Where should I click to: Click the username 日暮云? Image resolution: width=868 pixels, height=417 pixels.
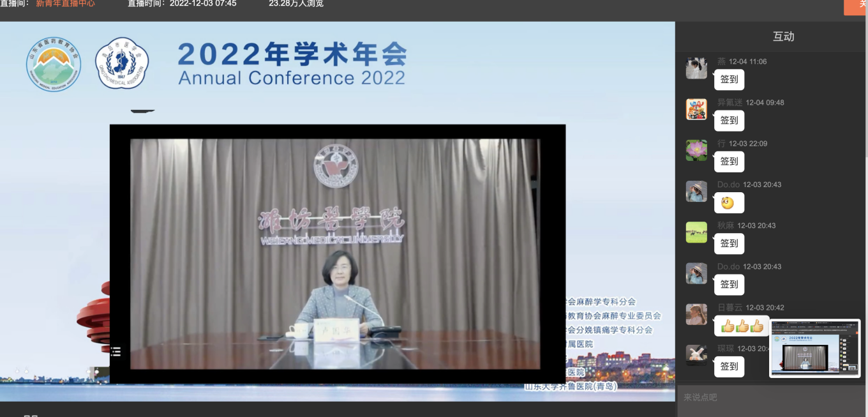730,307
